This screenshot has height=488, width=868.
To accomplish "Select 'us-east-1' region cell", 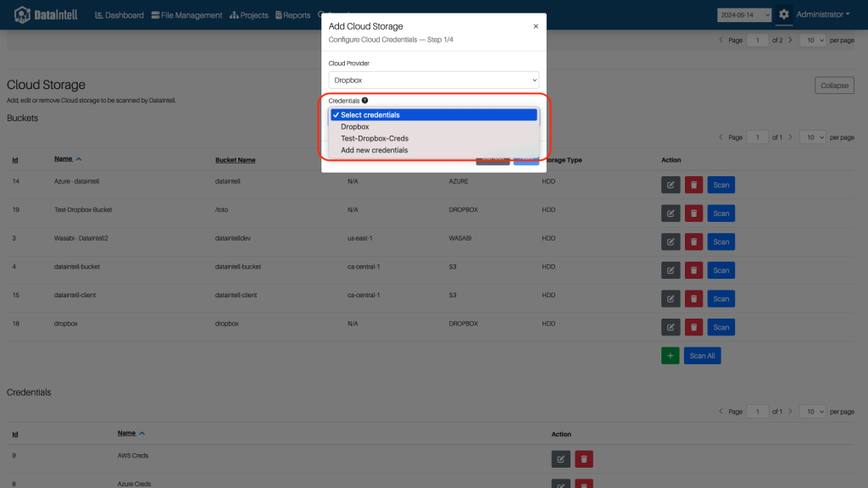I will tap(359, 238).
